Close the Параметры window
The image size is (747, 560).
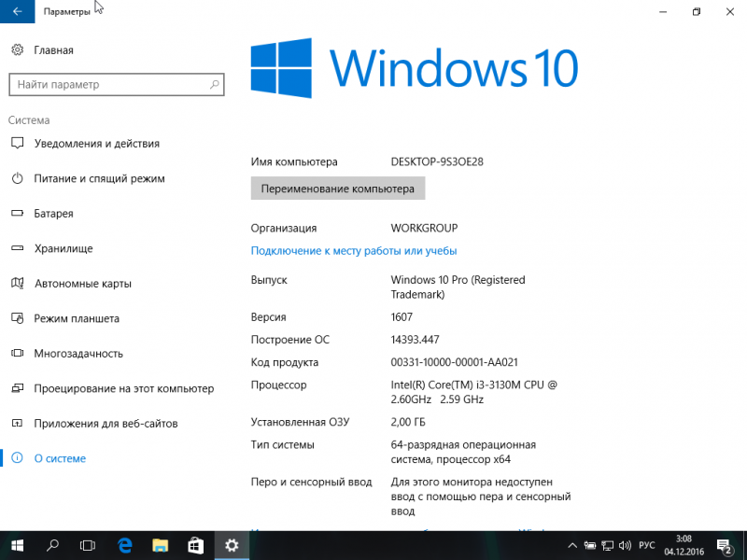tap(730, 11)
